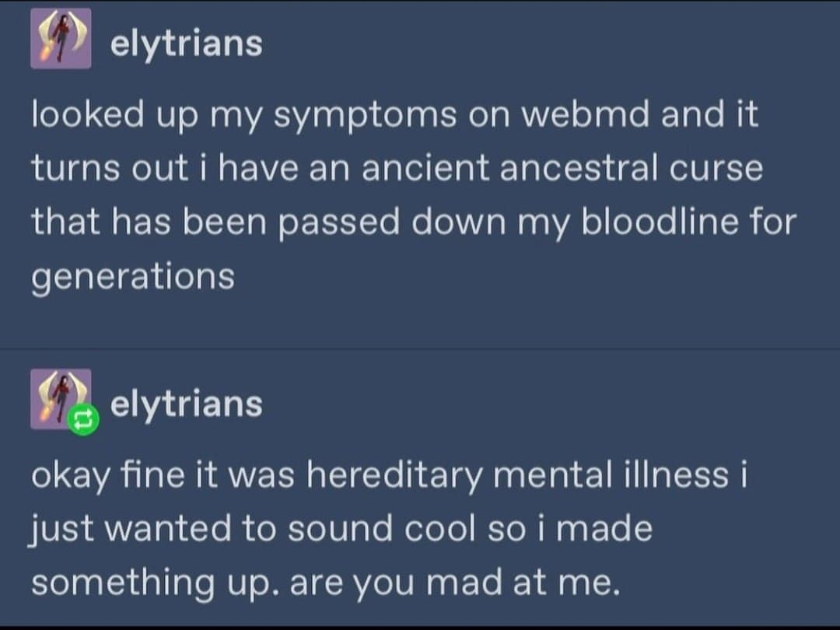Click the word "bloodline" in the post
The height and width of the screenshot is (630, 840).
(x=654, y=221)
